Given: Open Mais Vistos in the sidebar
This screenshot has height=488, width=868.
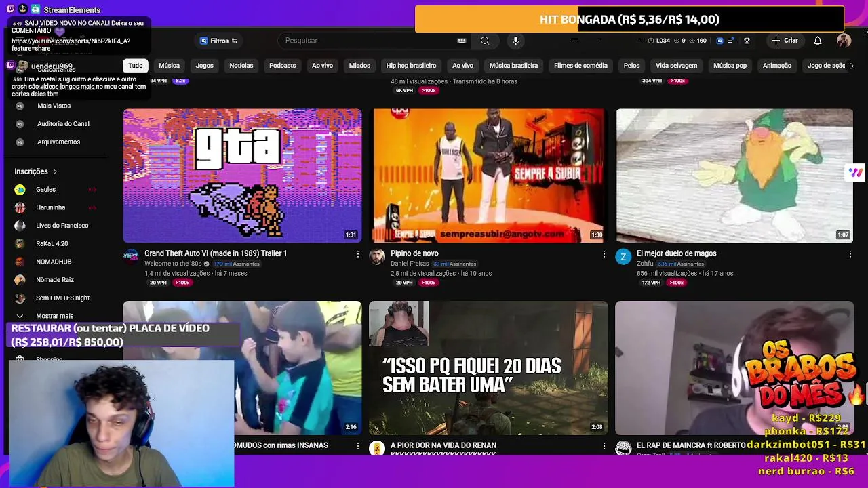Looking at the screenshot, I should click(x=54, y=106).
